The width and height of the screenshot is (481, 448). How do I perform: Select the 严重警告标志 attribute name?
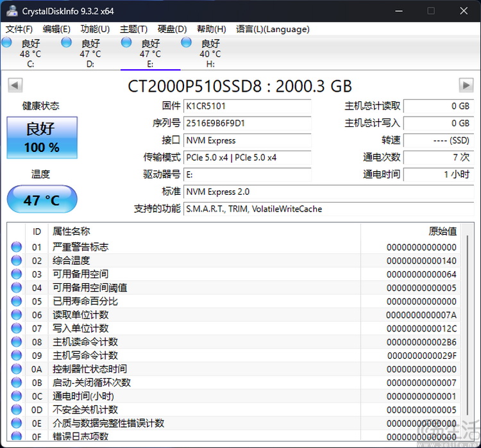pyautogui.click(x=80, y=247)
